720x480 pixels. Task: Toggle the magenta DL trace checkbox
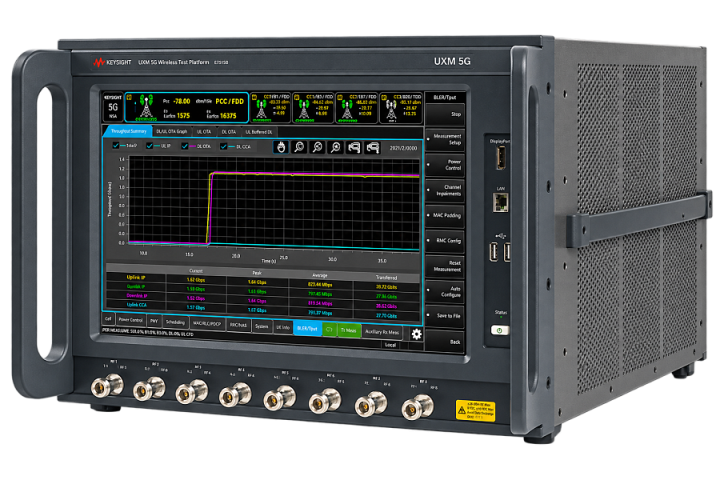click(185, 146)
